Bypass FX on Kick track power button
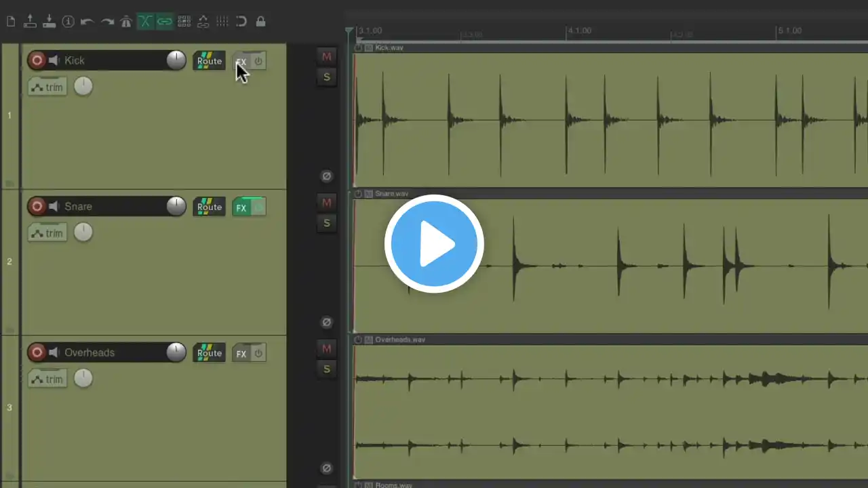The height and width of the screenshot is (488, 868). [x=258, y=61]
